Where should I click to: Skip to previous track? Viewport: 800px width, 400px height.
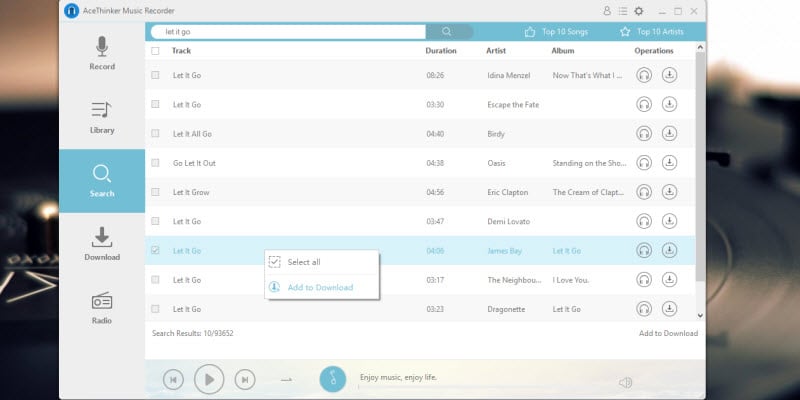coord(173,380)
